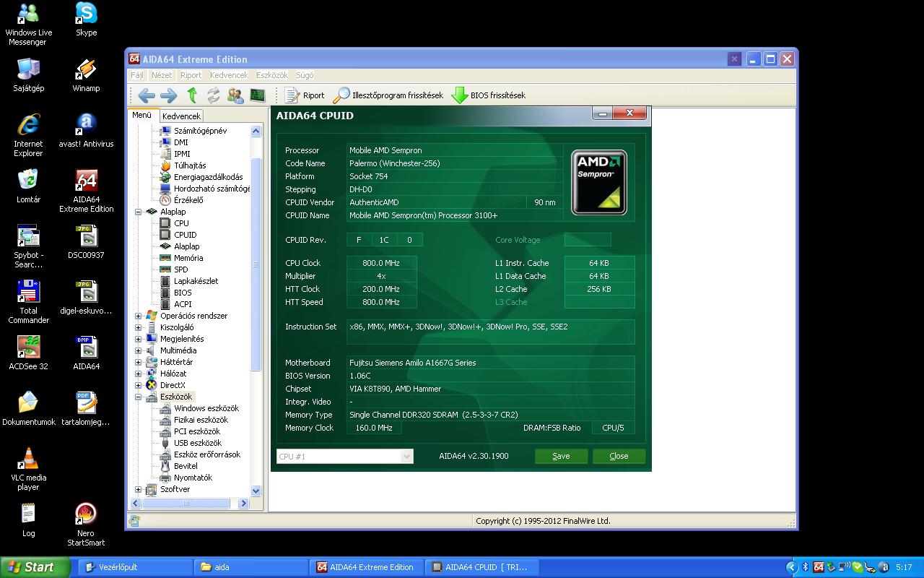Viewport: 924px width, 578px height.
Task: Open the users icon in the toolbar
Action: [x=235, y=95]
